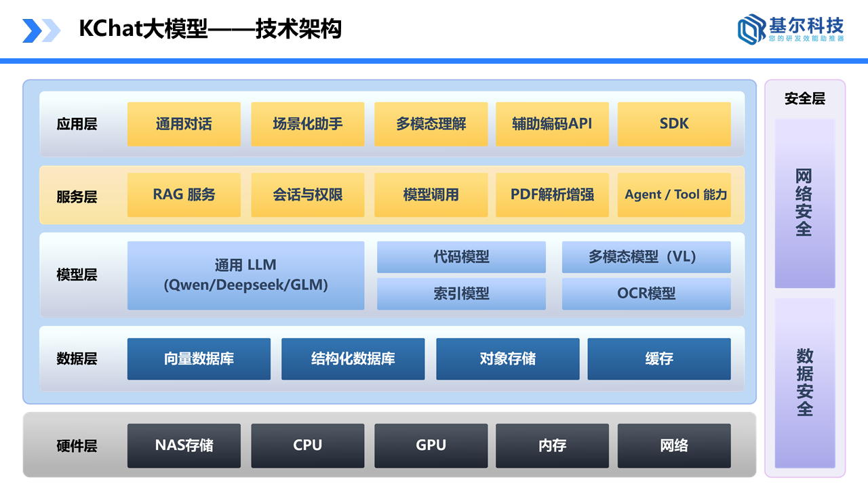This screenshot has width=868, height=488.
Task: Click the PDF解析增强 box
Action: pos(552,195)
